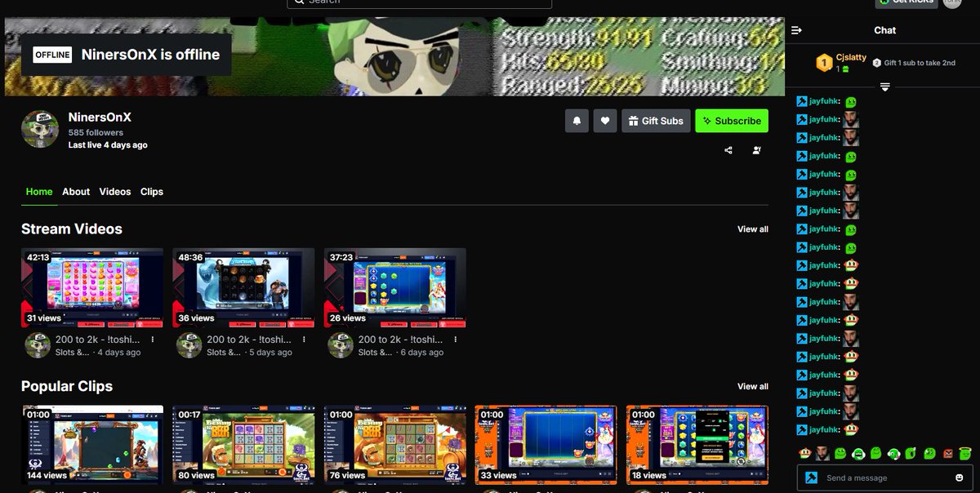Play the 37:23 stream video thumbnail
Screen dimensions: 980x493
(395, 288)
